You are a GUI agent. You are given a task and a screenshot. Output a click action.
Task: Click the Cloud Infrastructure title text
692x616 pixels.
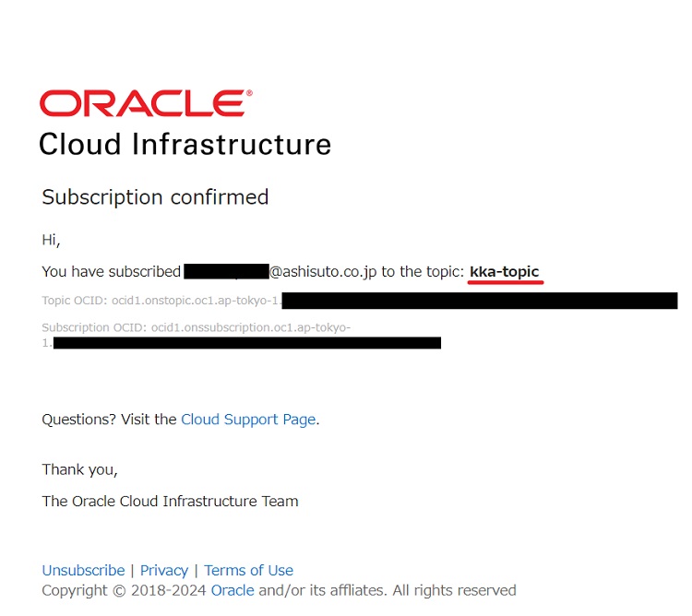point(185,144)
